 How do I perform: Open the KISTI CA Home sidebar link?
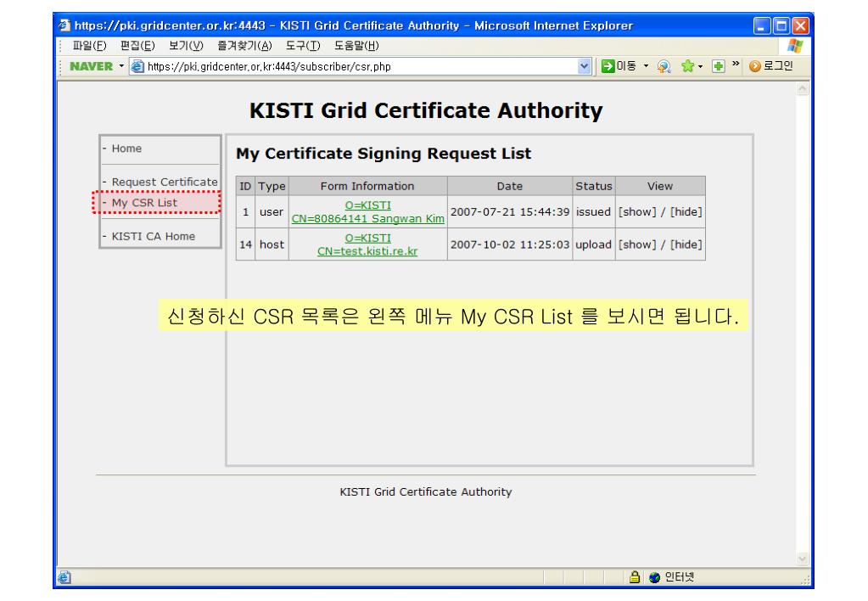coord(154,237)
